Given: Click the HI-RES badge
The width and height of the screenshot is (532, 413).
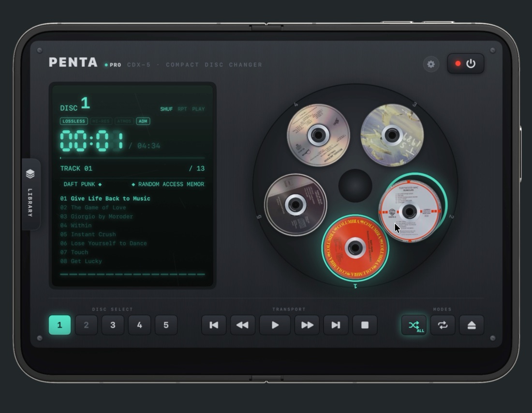Looking at the screenshot, I should [x=101, y=121].
